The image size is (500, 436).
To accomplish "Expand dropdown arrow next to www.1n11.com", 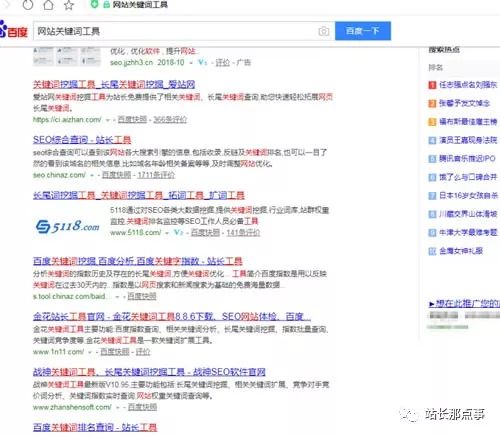I will coord(90,352).
